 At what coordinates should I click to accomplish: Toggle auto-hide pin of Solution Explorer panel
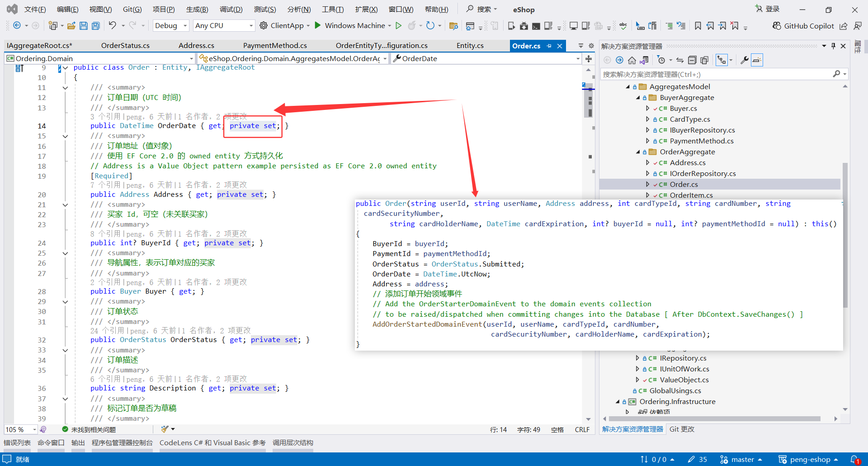[833, 46]
